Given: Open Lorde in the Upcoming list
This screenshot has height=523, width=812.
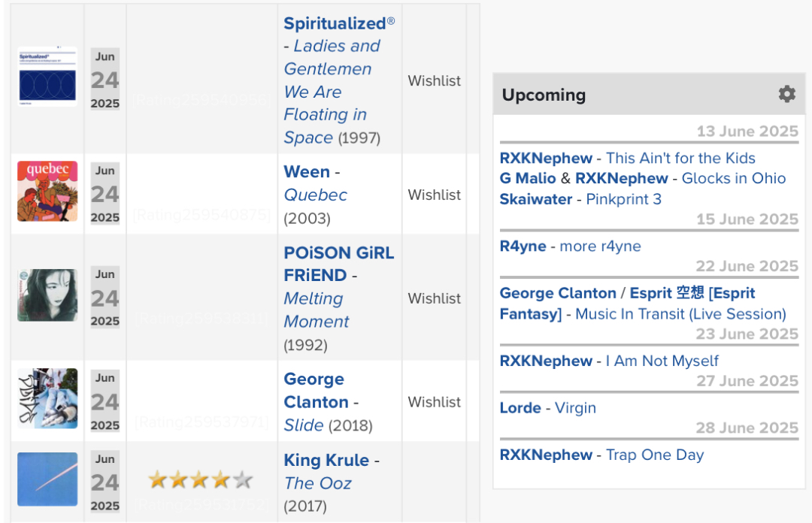Looking at the screenshot, I should coord(520,408).
